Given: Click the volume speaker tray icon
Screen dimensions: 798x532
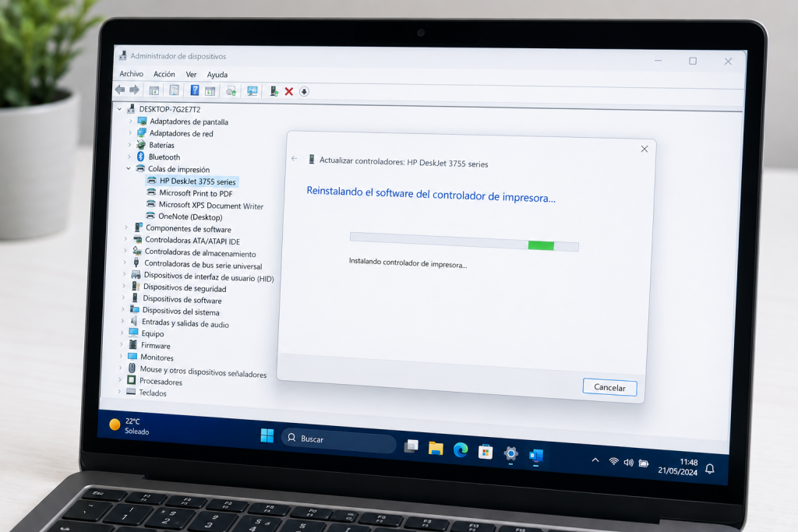Looking at the screenshot, I should click(629, 463).
